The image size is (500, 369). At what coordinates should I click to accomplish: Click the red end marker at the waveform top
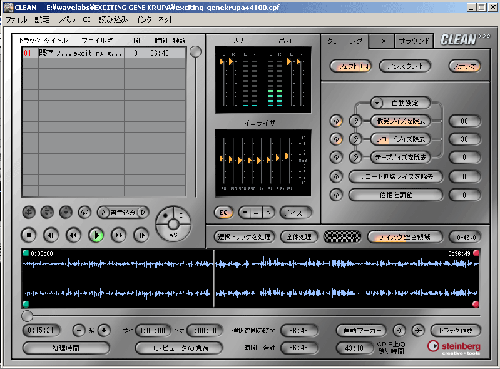[x=476, y=253]
